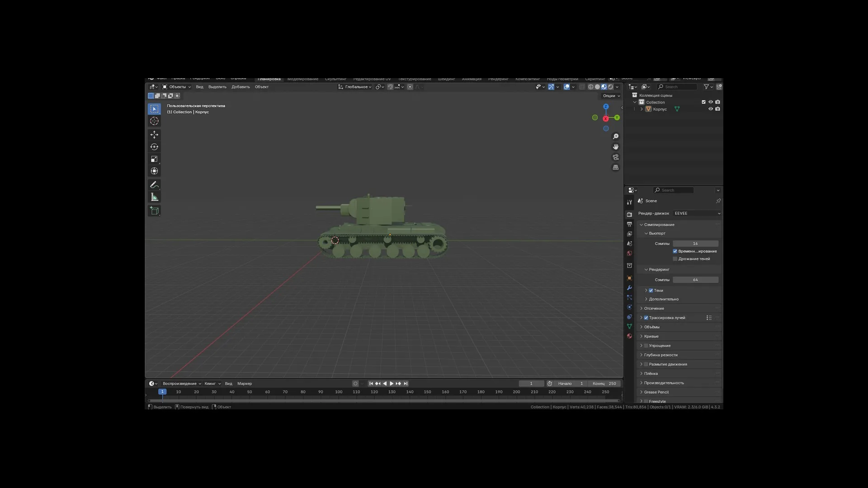The height and width of the screenshot is (488, 868).
Task: Toggle camera view in viewport
Action: [615, 157]
